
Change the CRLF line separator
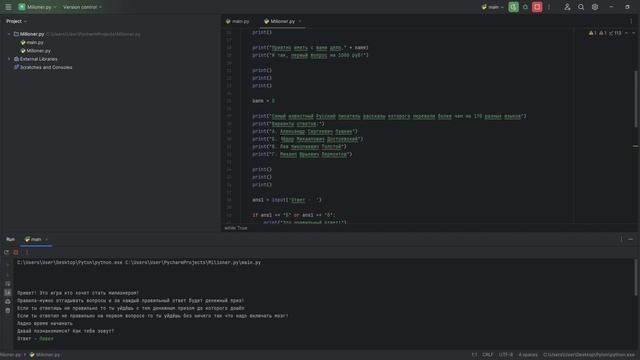pos(487,355)
